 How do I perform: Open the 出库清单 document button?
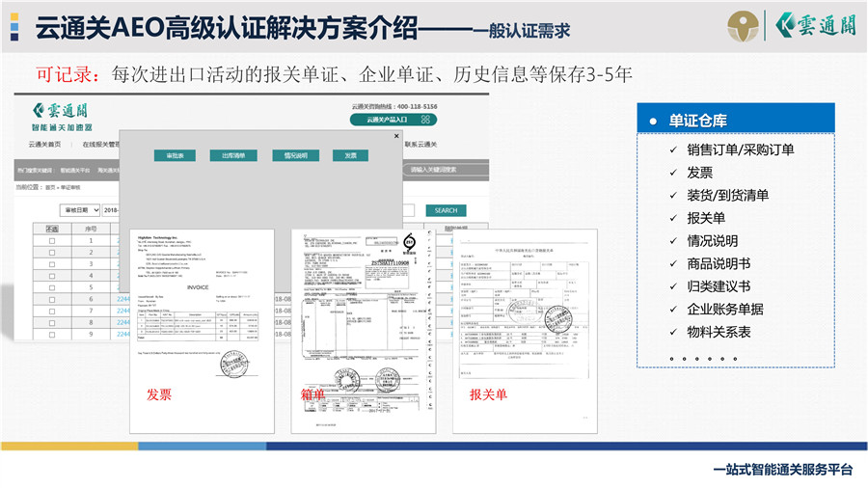click(233, 156)
